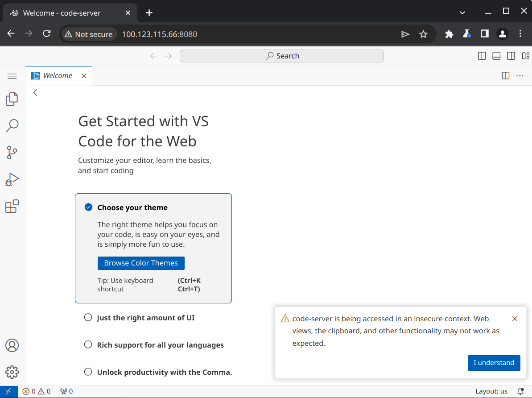The height and width of the screenshot is (398, 532).
Task: Select 'Rich support for all your languages' step
Action: coord(160,345)
